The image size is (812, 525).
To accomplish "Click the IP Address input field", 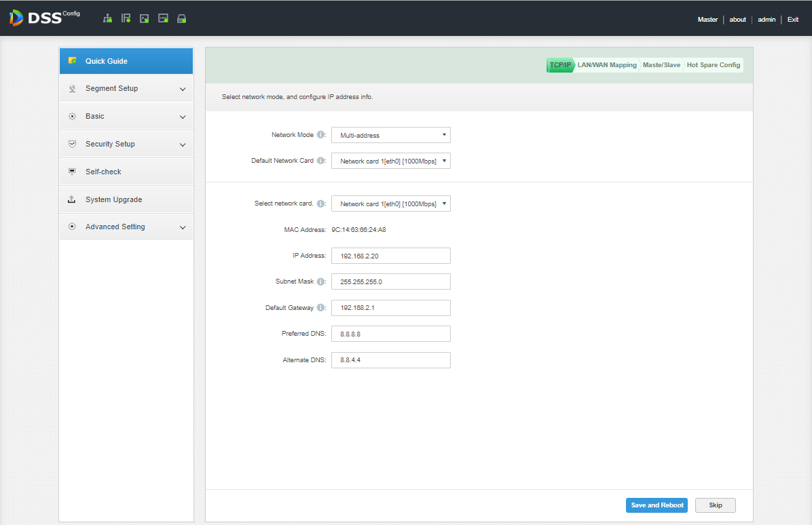I will click(390, 256).
